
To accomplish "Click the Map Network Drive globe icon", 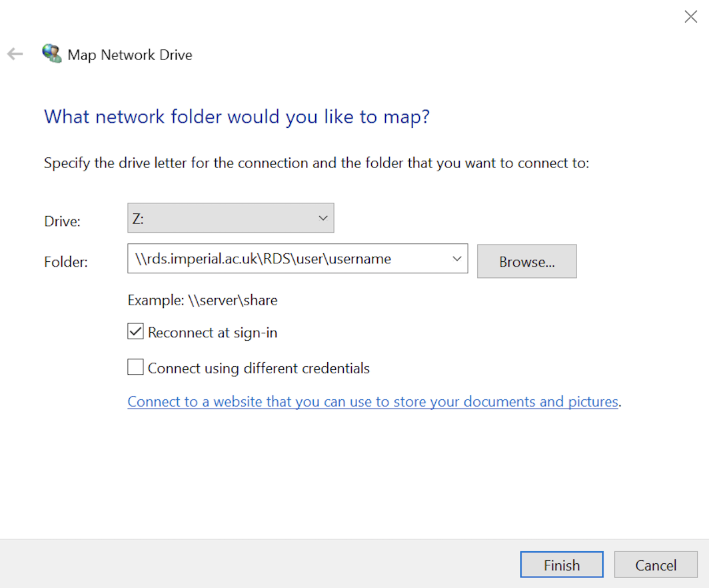I will 51,53.
